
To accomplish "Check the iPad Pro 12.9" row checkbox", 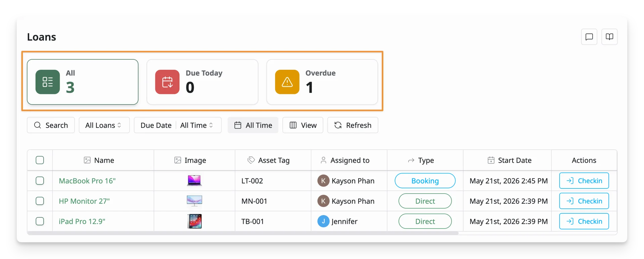I will point(40,221).
